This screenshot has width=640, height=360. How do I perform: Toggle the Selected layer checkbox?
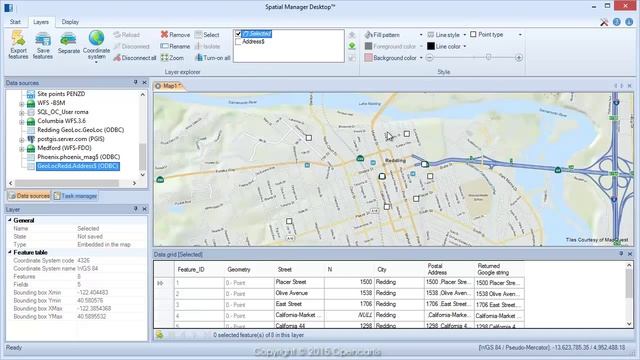click(238, 34)
